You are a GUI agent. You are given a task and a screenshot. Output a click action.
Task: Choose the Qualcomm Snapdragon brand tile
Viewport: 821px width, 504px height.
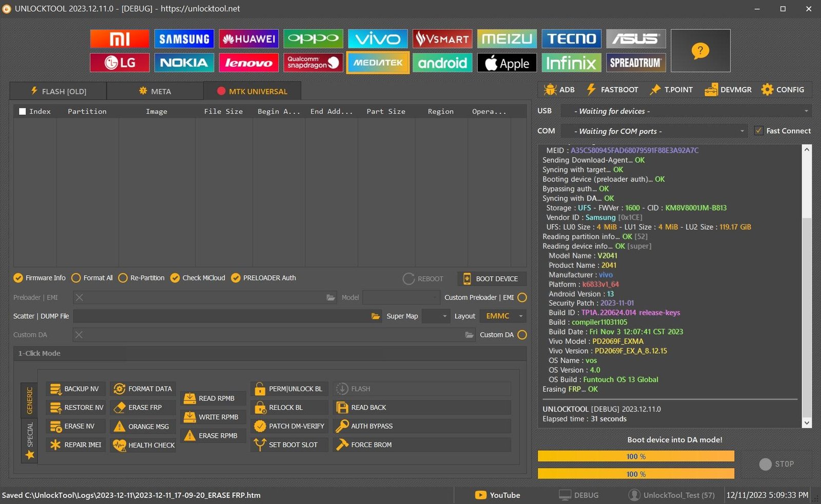tap(313, 63)
